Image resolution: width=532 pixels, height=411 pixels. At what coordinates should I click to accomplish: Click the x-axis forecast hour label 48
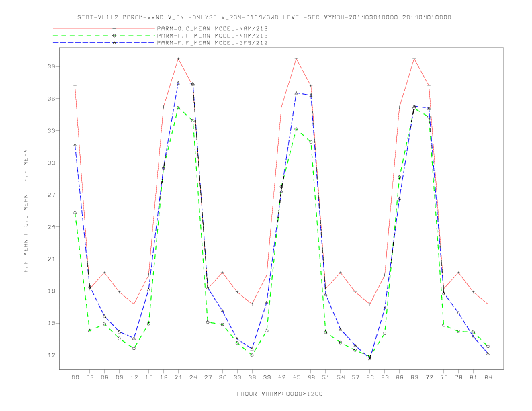tap(311, 377)
